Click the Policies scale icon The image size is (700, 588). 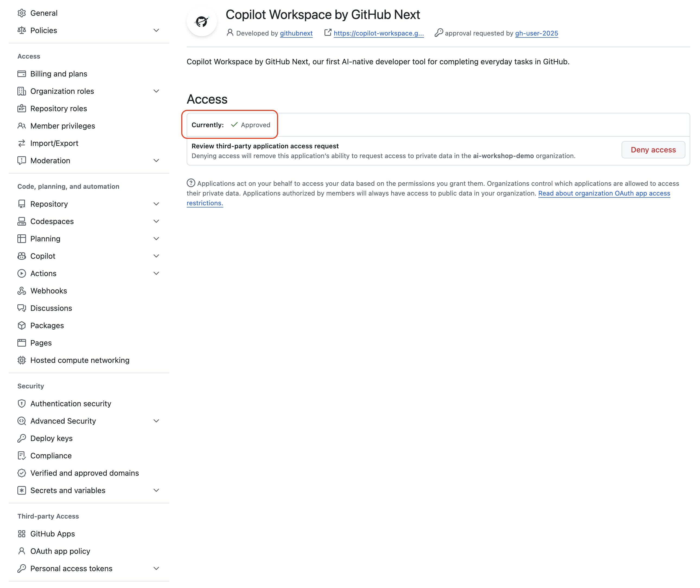tap(22, 30)
